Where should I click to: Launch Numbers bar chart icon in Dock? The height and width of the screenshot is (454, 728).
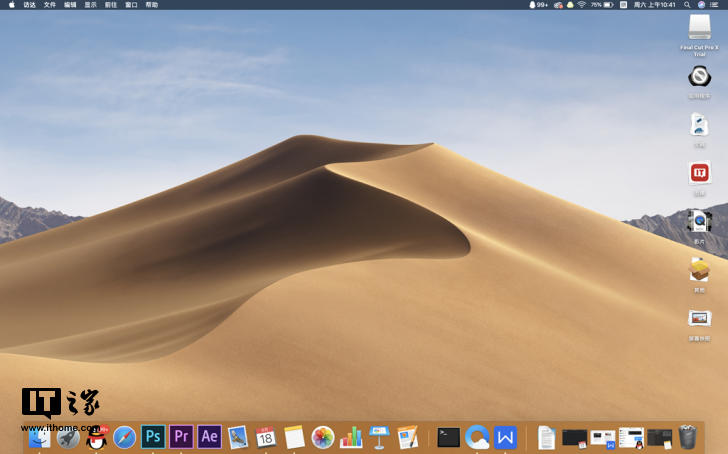(x=351, y=437)
